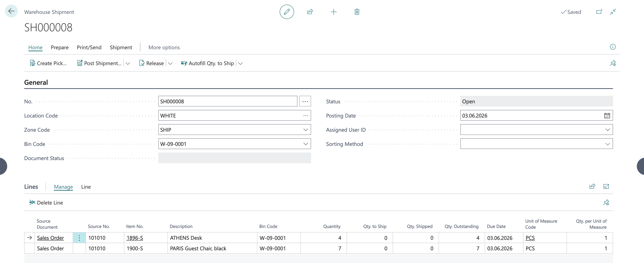Sort by the Quantity column header

(332, 226)
